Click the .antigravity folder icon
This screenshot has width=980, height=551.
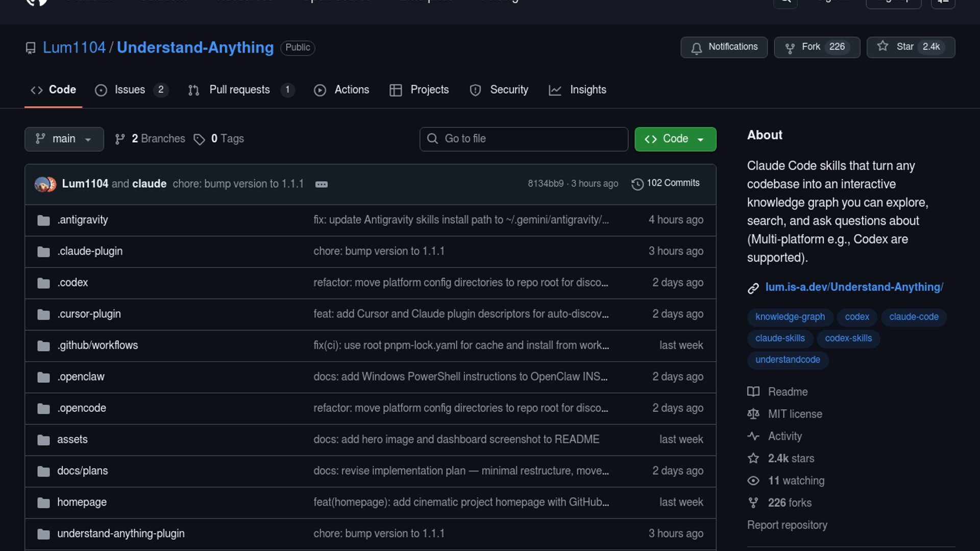tap(44, 220)
